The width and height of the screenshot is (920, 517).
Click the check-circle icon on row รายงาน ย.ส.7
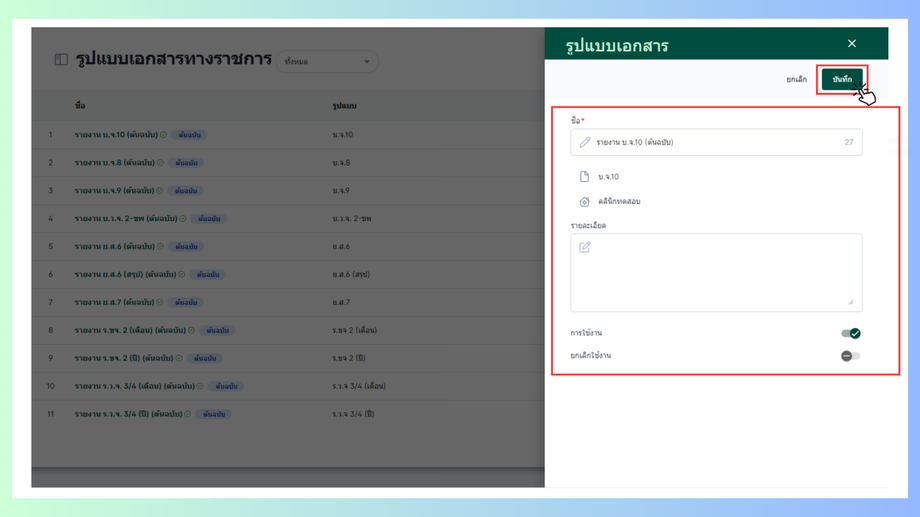pyautogui.click(x=160, y=302)
